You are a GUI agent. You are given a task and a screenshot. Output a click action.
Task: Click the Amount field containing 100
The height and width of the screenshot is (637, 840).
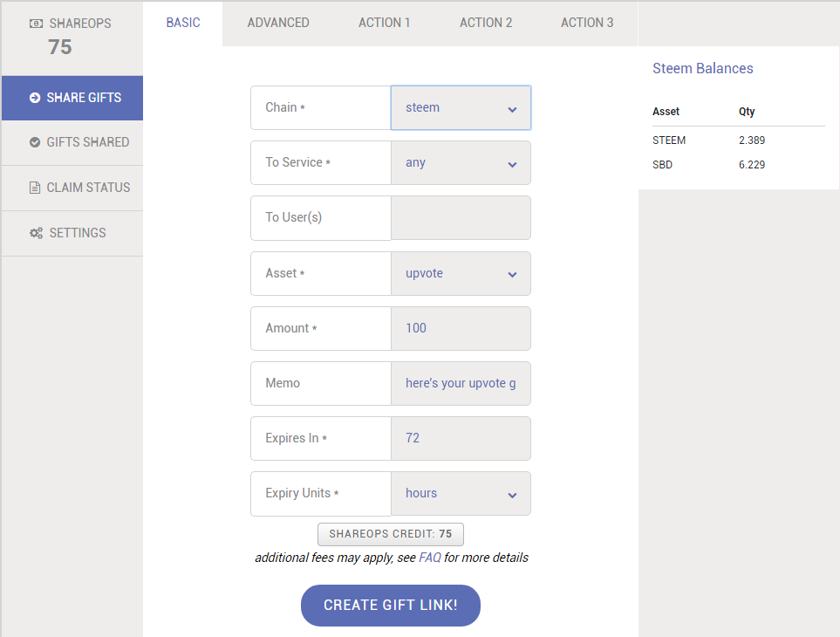(461, 328)
